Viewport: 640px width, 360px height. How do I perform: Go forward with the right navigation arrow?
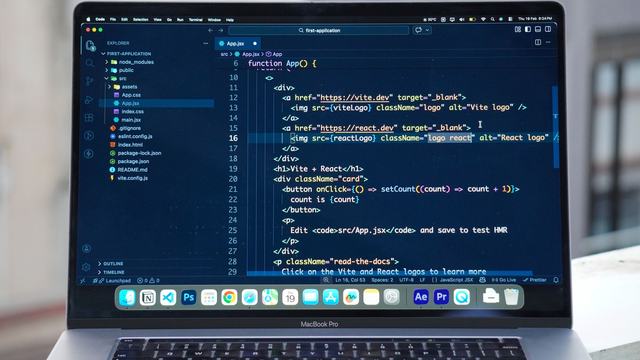pos(221,30)
